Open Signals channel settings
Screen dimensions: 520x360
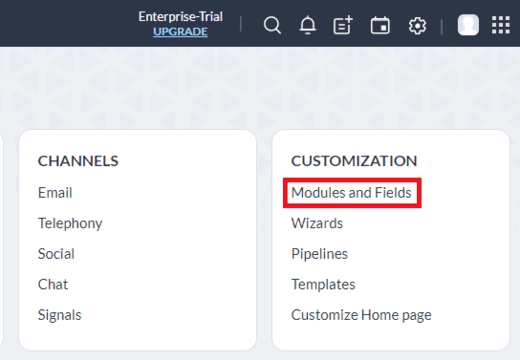click(x=60, y=315)
